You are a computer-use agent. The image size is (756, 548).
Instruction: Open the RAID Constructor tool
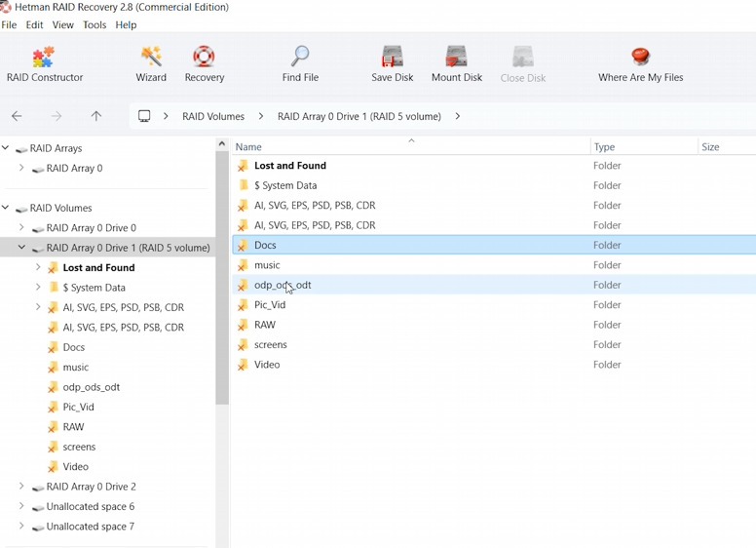pos(45,64)
